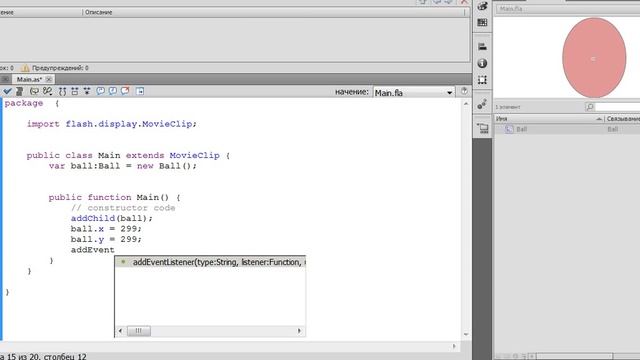Remove comment using red comment icon
The image size is (640, 360).
125,91
